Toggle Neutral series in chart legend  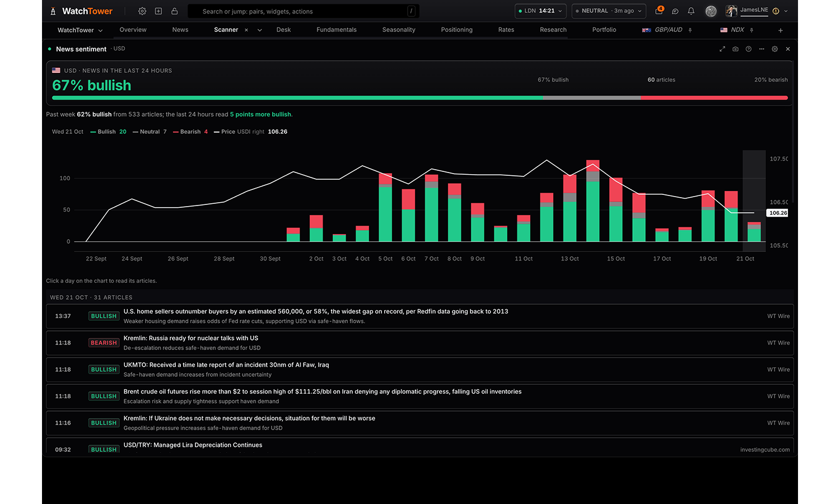[150, 132]
